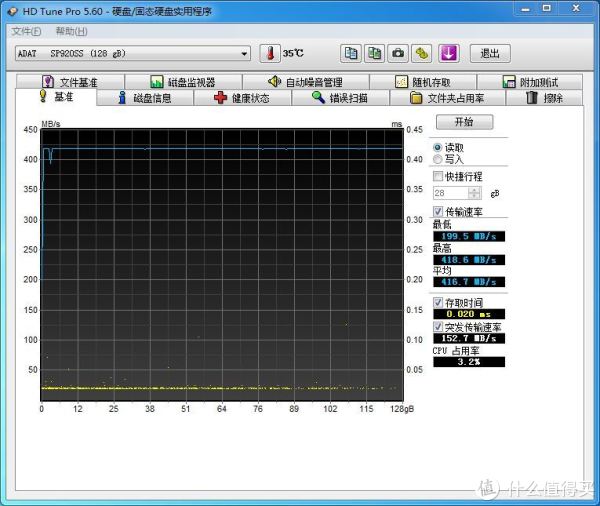Open the 附加测试 tab

click(x=530, y=82)
